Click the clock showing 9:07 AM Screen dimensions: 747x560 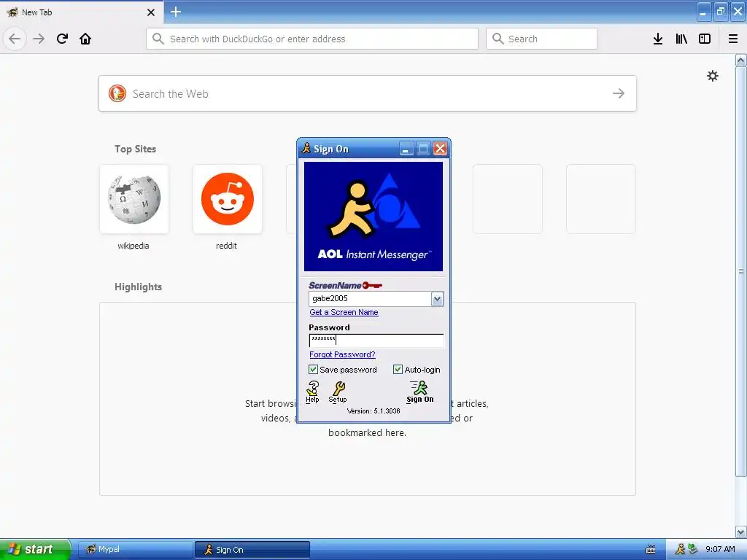(x=720, y=550)
